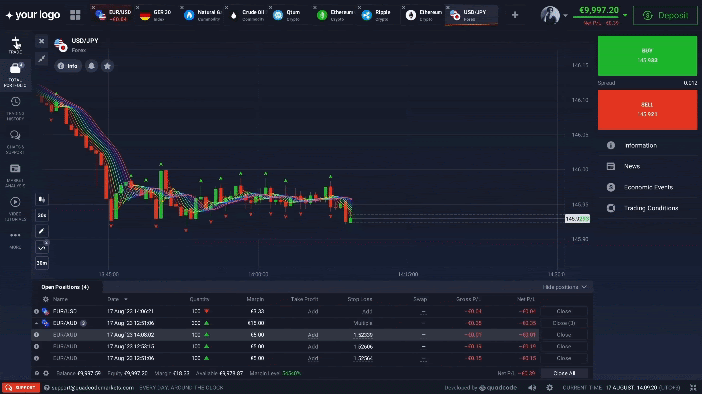Switch to the Natural Gas asset tab

click(x=202, y=15)
